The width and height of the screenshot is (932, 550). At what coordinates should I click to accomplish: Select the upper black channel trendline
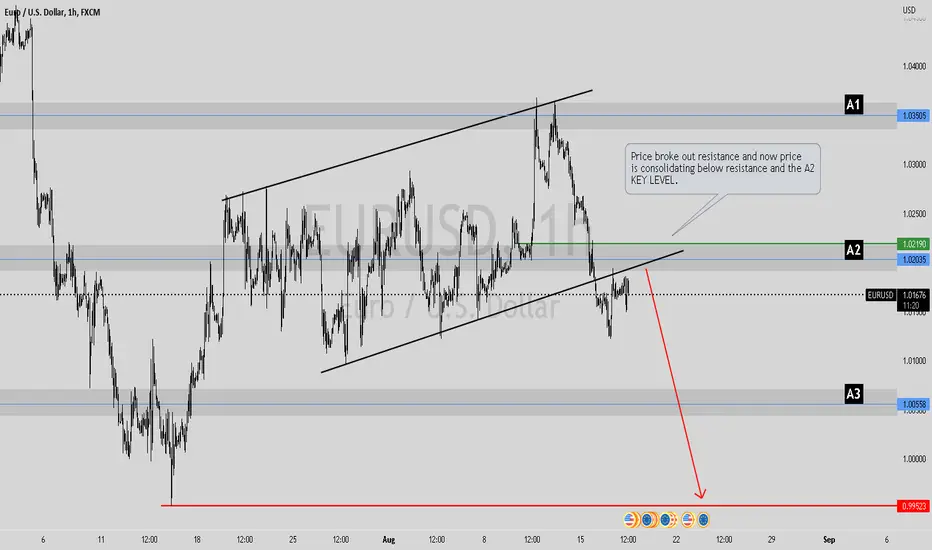click(407, 144)
